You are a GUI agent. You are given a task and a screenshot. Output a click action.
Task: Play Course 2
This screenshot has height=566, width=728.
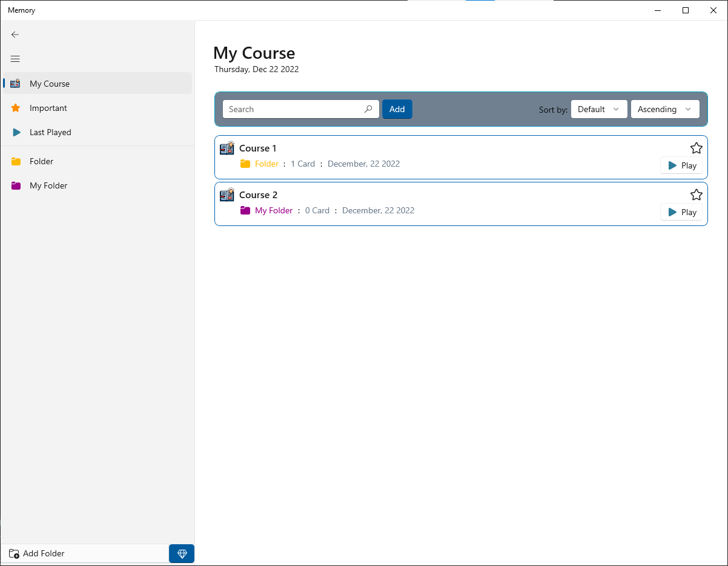[x=681, y=212]
